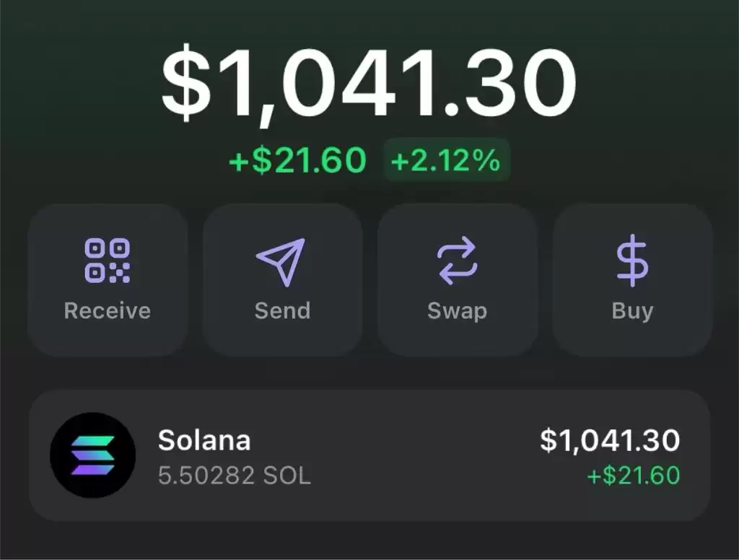The width and height of the screenshot is (739, 560).
Task: Click the +$21.60 change under the balance
Action: coord(297,160)
